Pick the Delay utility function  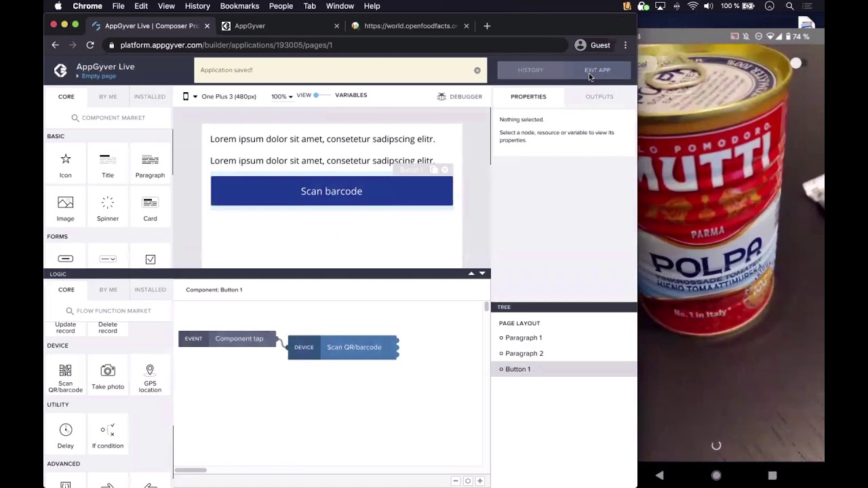click(65, 436)
